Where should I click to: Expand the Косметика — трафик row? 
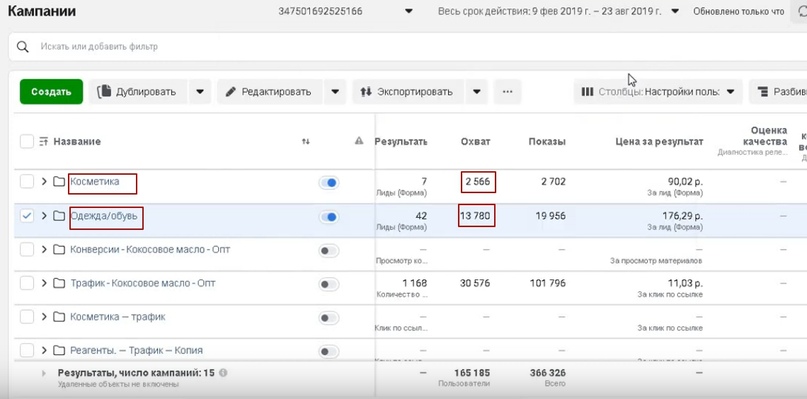pos(44,317)
